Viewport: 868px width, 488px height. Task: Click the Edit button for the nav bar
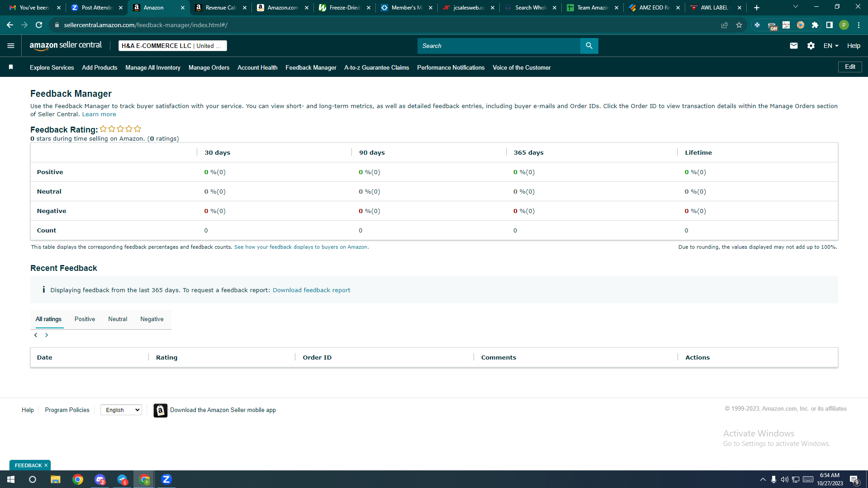click(850, 67)
